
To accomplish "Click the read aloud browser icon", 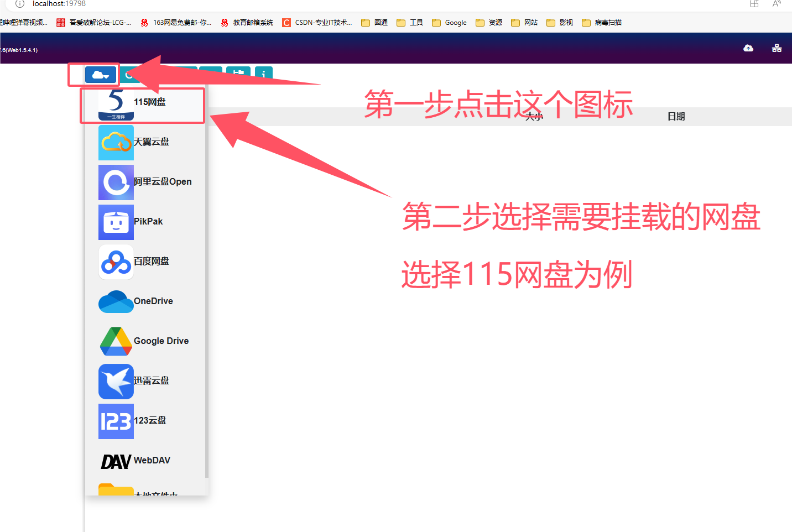I will pyautogui.click(x=777, y=4).
